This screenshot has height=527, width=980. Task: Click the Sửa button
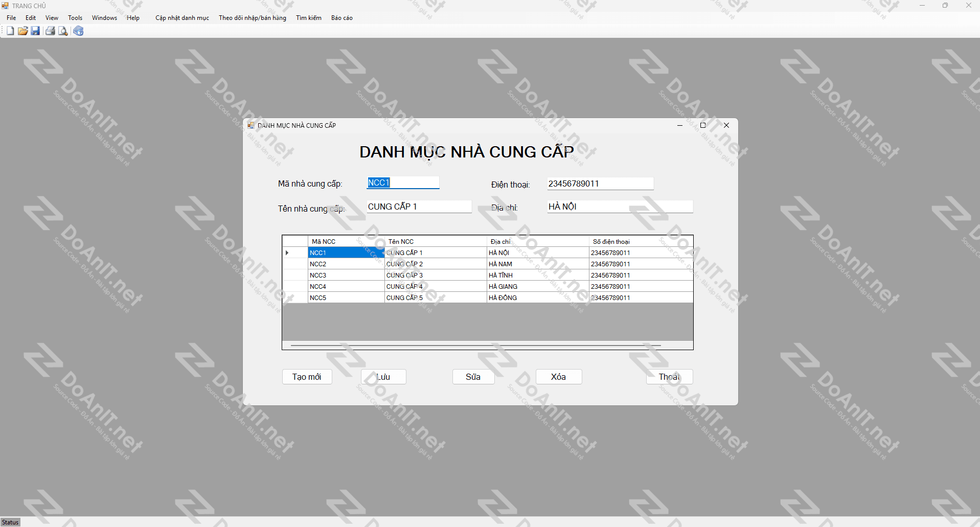(473, 377)
